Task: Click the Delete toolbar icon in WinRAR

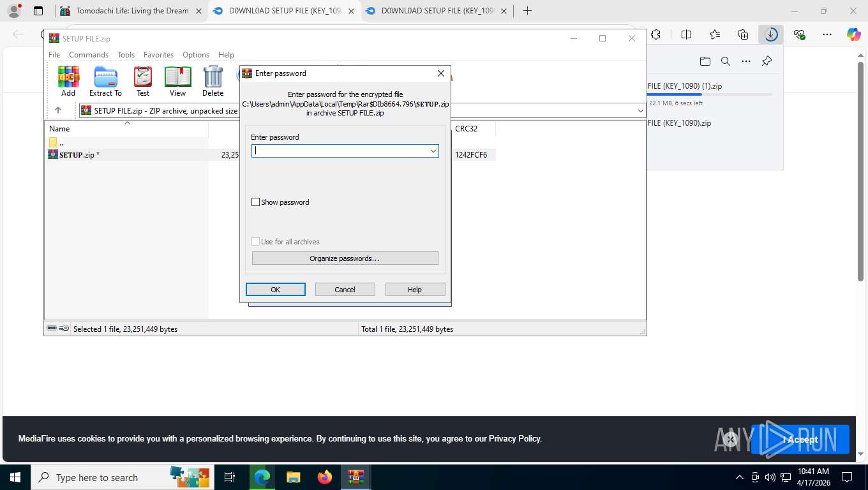Action: click(213, 81)
